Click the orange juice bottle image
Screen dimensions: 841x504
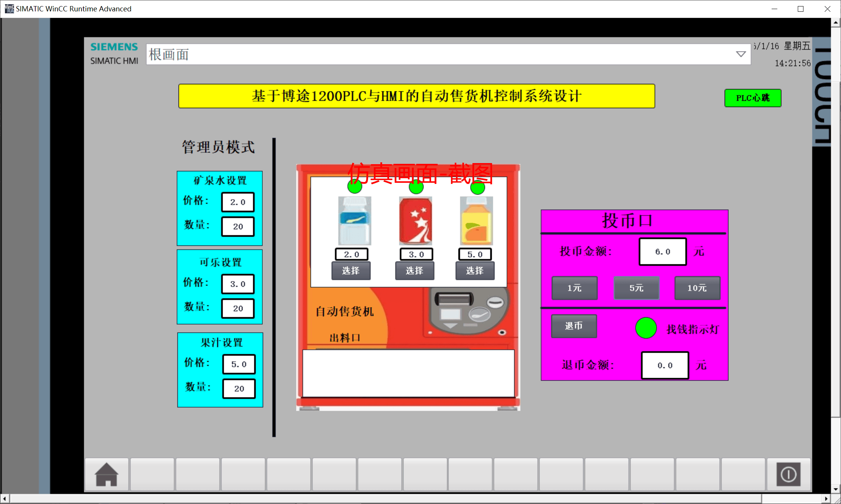[x=476, y=220]
